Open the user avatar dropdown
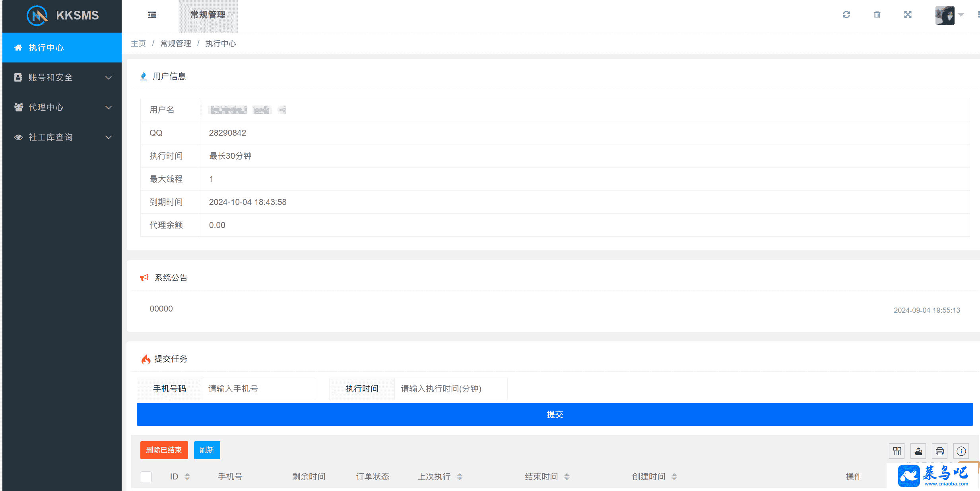Viewport: 980px width, 491px height. pos(949,15)
